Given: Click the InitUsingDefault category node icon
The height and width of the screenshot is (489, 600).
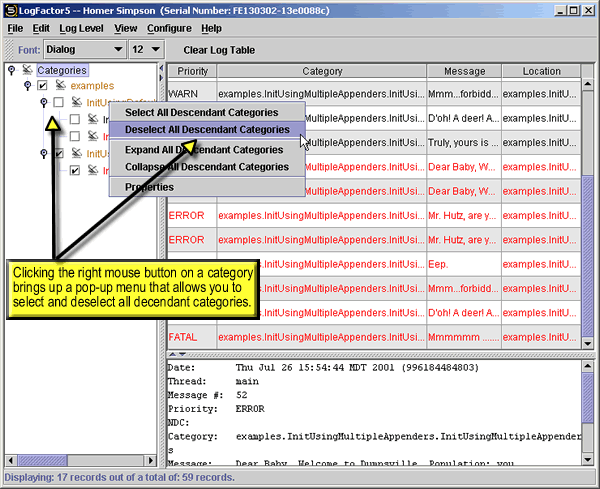Looking at the screenshot, I should (75, 104).
